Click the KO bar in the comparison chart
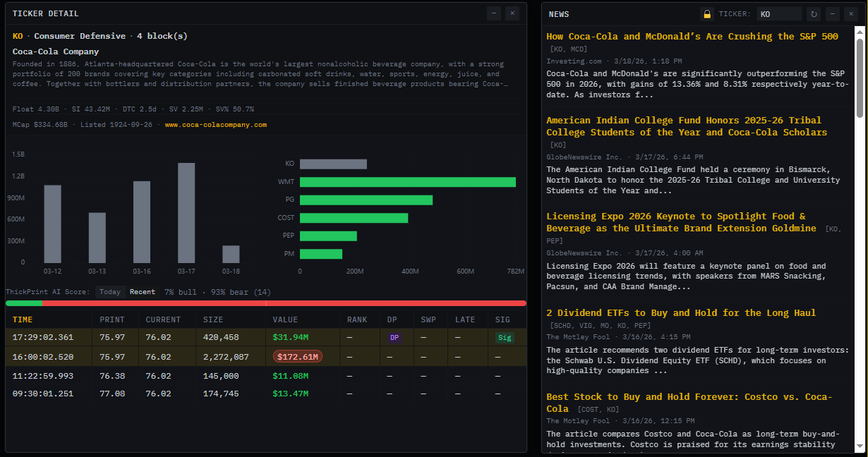This screenshot has width=868, height=457. pyautogui.click(x=333, y=164)
